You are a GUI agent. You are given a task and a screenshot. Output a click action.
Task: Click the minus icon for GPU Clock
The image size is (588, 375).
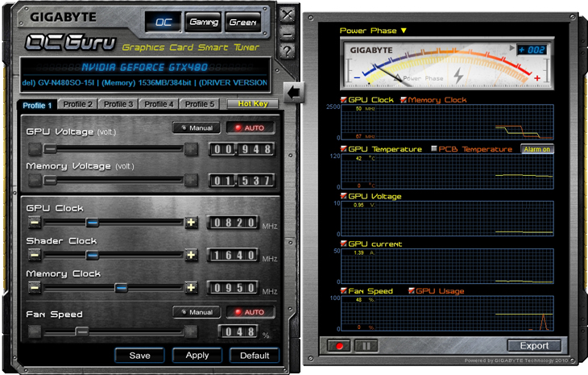pyautogui.click(x=35, y=223)
